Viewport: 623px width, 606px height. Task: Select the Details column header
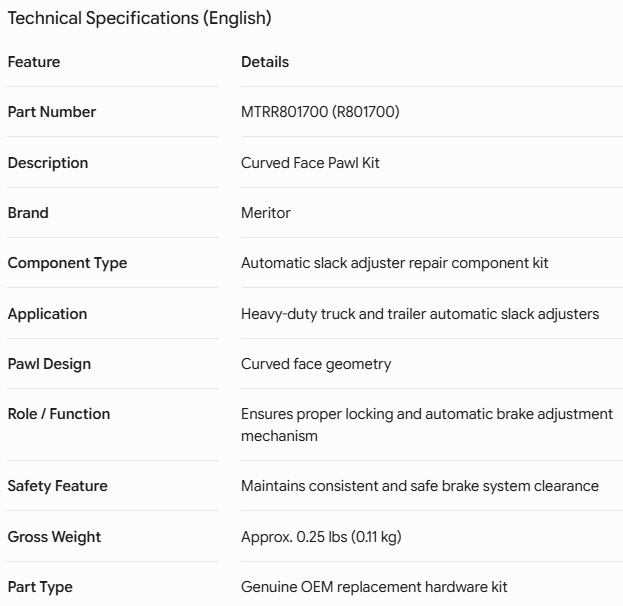click(x=265, y=62)
